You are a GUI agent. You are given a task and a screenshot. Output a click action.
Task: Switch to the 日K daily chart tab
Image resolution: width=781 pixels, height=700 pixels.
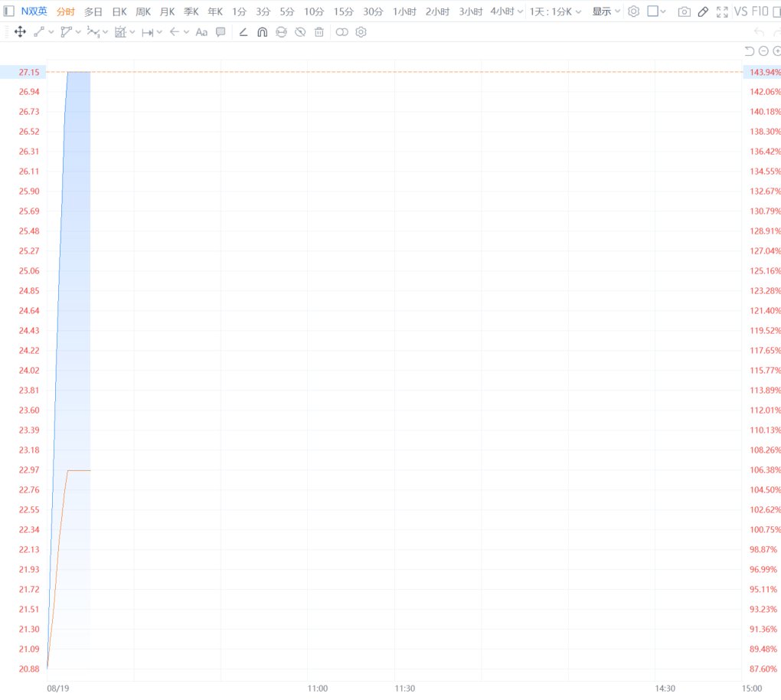click(119, 11)
